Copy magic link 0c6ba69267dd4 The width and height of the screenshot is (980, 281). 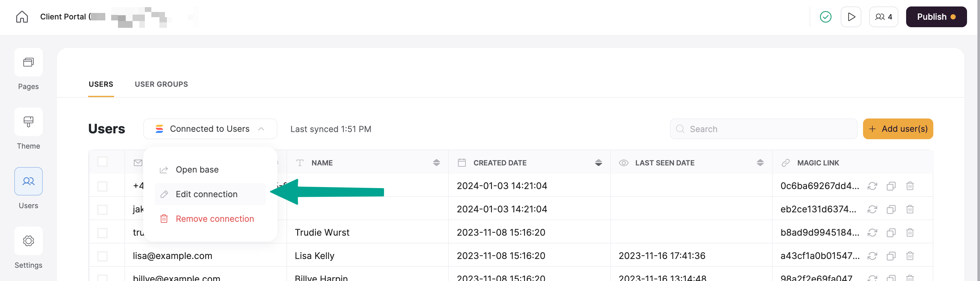point(891,186)
